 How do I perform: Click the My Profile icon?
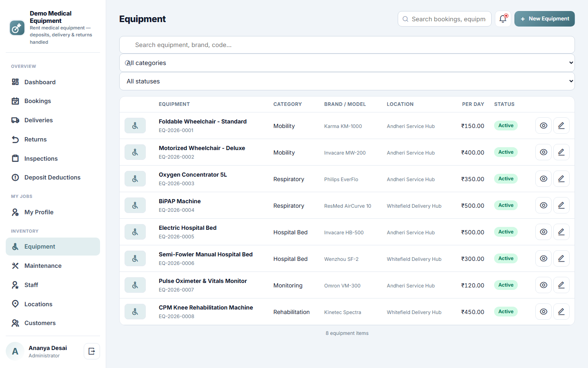point(15,212)
